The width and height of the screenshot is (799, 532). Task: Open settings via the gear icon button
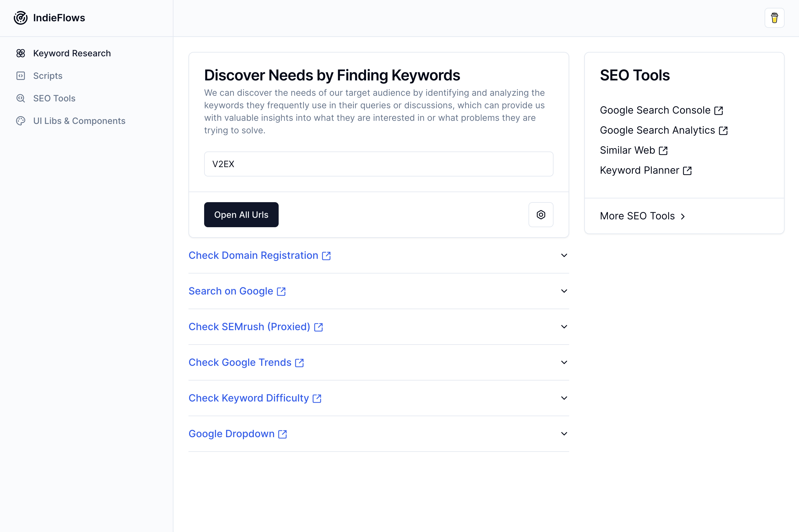click(541, 215)
